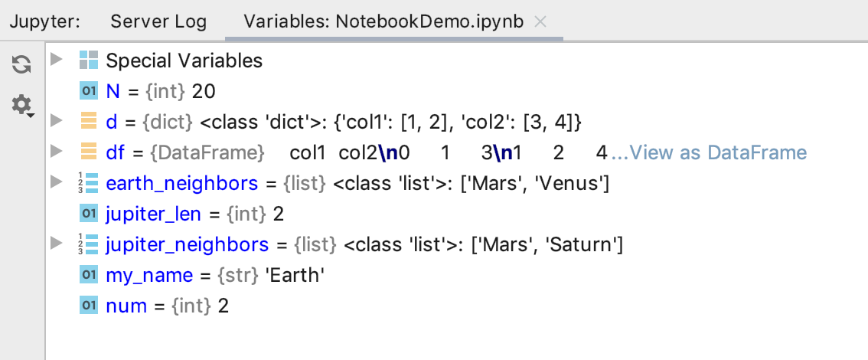
Task: Open the settings gear menu
Action: (23, 105)
